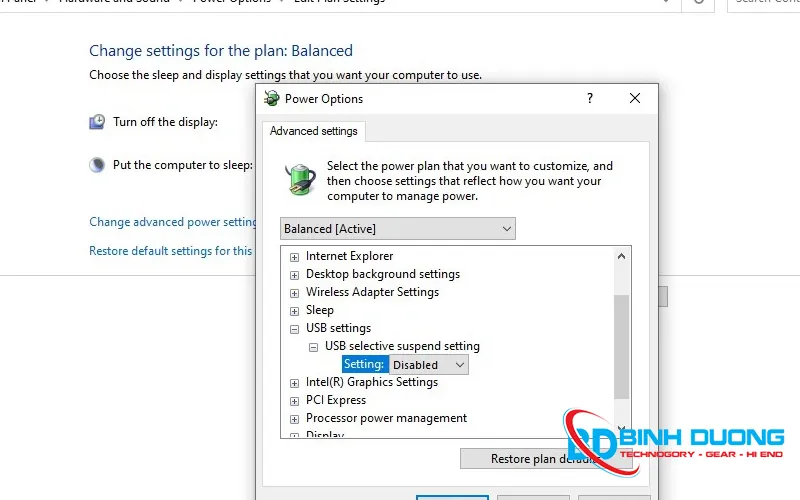The image size is (800, 500).
Task: Expand Processor power management node
Action: point(294,419)
